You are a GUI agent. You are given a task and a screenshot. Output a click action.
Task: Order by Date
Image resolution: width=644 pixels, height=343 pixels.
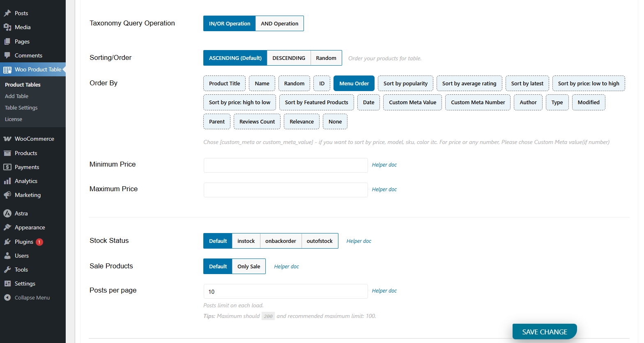click(369, 102)
